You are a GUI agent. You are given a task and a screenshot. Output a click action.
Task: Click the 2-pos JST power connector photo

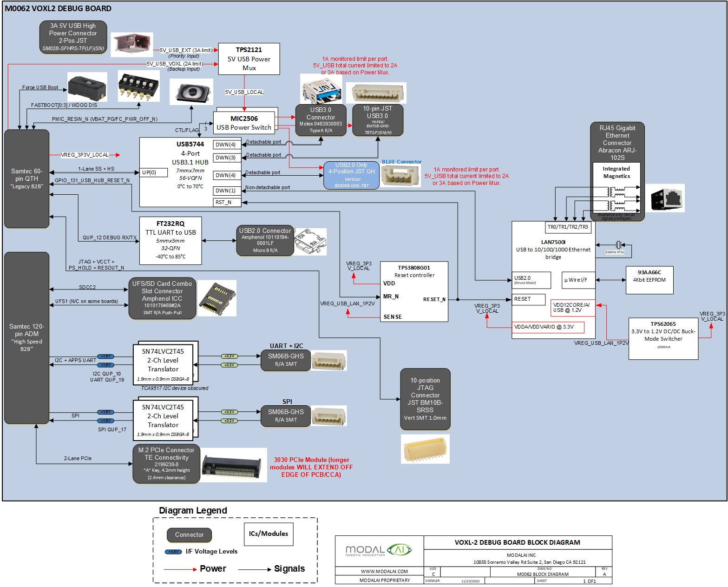pyautogui.click(x=132, y=45)
